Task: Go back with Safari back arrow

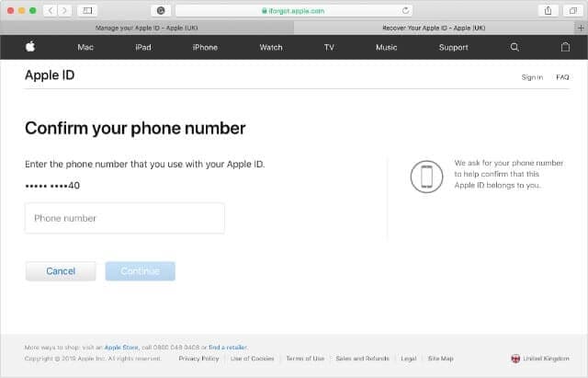Action: pyautogui.click(x=51, y=10)
